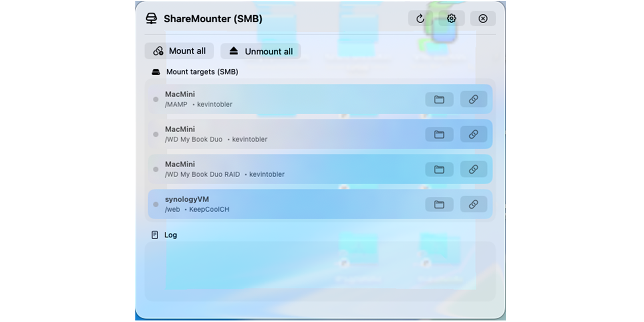Refresh the share list with the reload icon
This screenshot has height=322, width=644.
(x=420, y=18)
